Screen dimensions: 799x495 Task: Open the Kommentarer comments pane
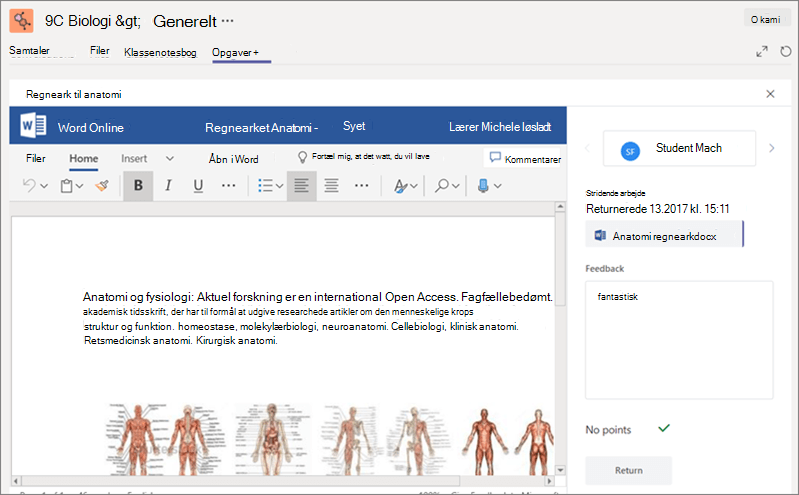tap(524, 159)
